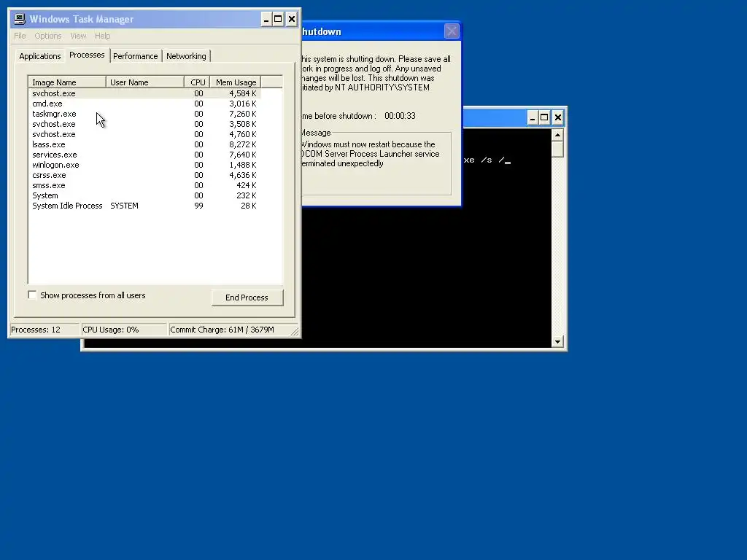
Task: Close the Windows Task Manager window
Action: 292,19
